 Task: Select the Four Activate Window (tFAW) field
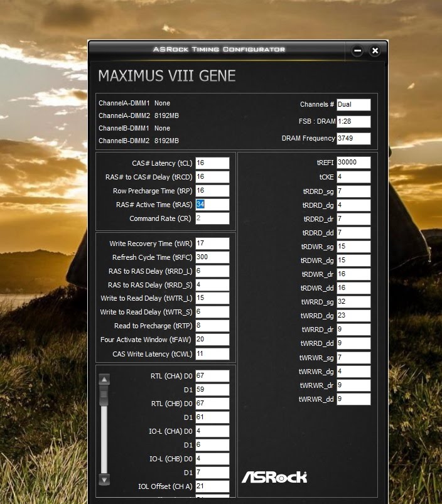pyautogui.click(x=212, y=340)
